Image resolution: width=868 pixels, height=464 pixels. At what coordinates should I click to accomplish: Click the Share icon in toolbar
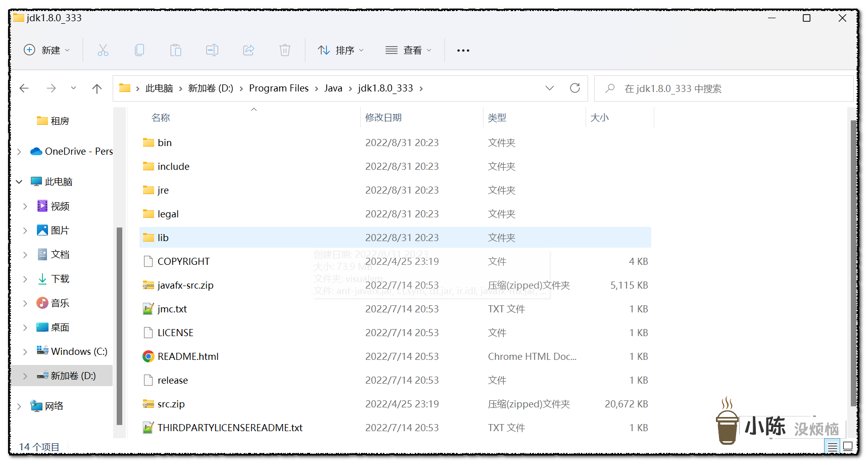tap(249, 50)
